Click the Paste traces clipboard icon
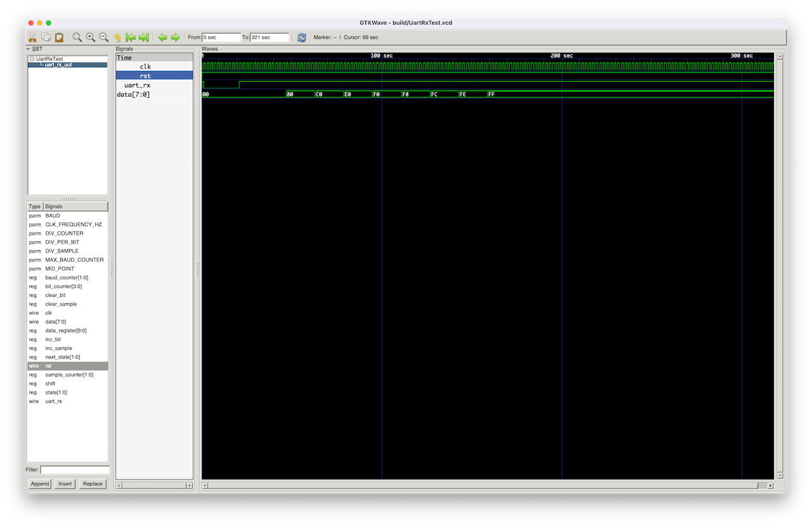Viewport: 812px width, 526px height. [59, 37]
